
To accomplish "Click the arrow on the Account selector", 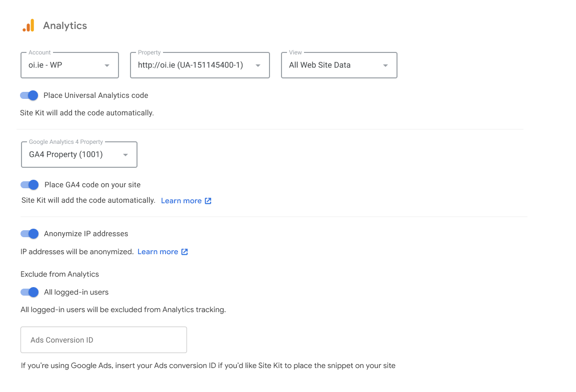I will [107, 65].
